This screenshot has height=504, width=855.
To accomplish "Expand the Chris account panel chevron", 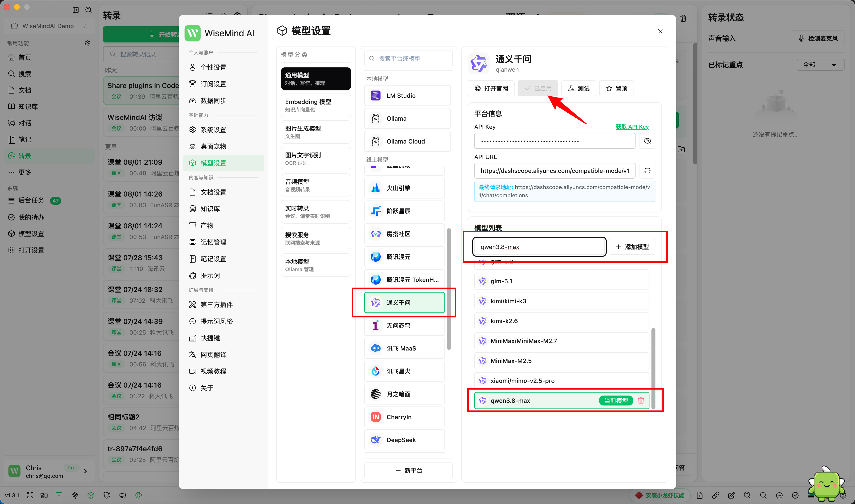I will (86, 471).
